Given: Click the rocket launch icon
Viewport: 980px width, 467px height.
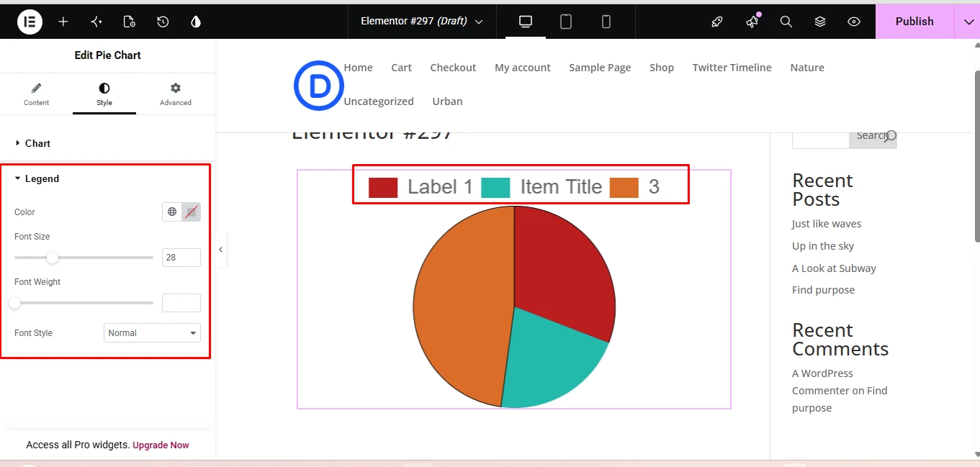Looking at the screenshot, I should pos(717,22).
